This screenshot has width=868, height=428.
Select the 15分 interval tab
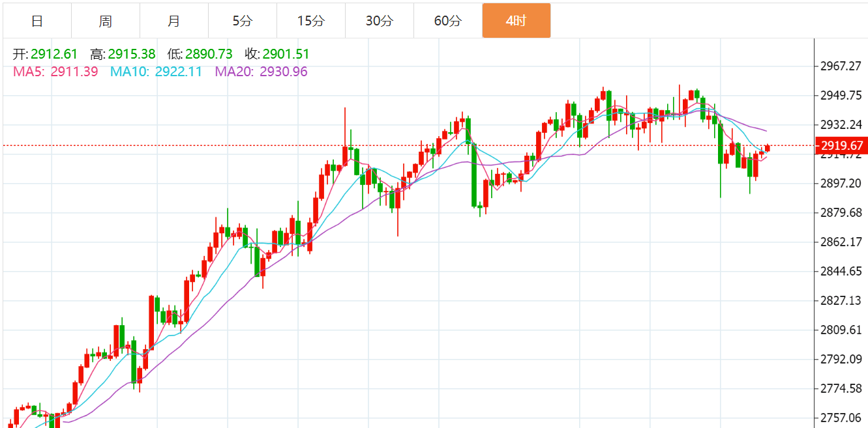[x=310, y=21]
